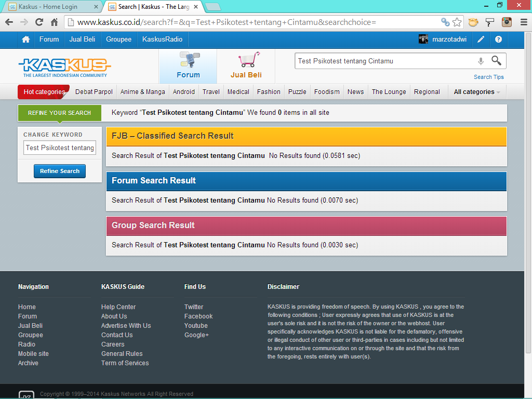Open Forum in top navigation
Screen dimensions: 532x399
point(49,39)
